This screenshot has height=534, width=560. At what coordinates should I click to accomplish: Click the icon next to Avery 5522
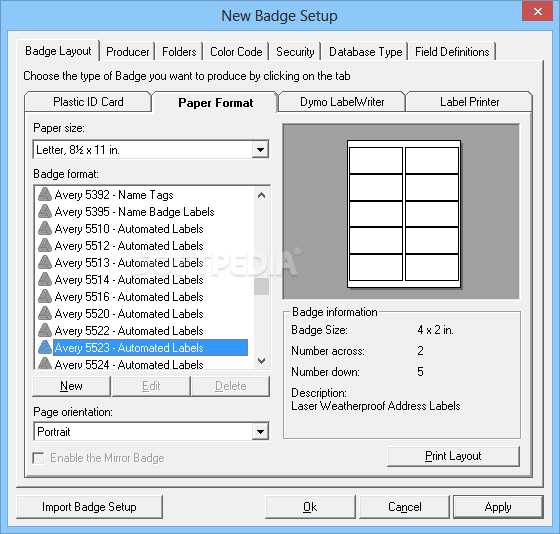45,330
